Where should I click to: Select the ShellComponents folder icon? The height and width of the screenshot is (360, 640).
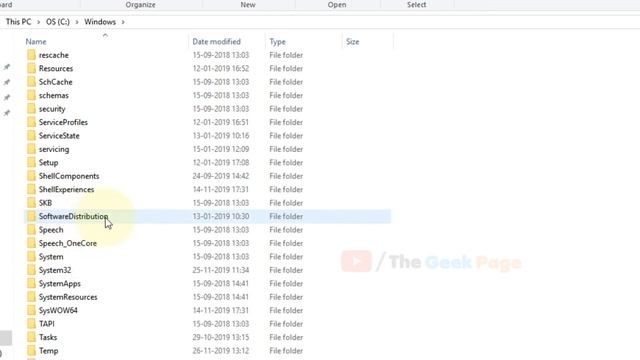(31, 176)
